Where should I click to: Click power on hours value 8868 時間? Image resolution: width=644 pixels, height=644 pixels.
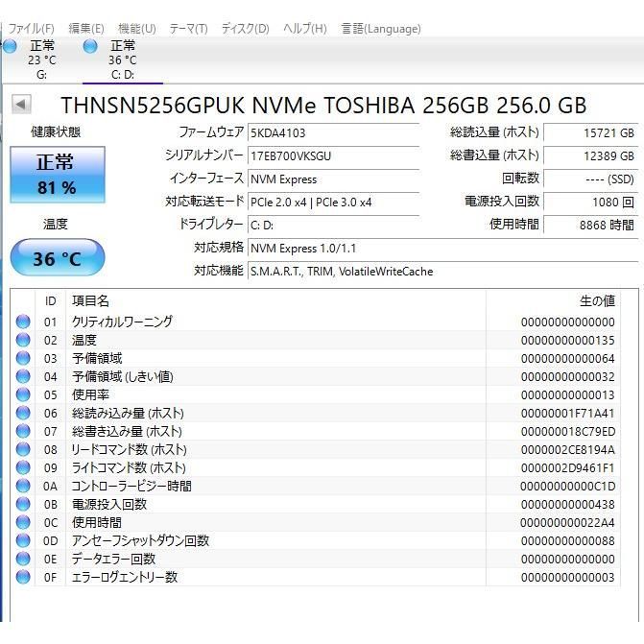[x=590, y=225]
